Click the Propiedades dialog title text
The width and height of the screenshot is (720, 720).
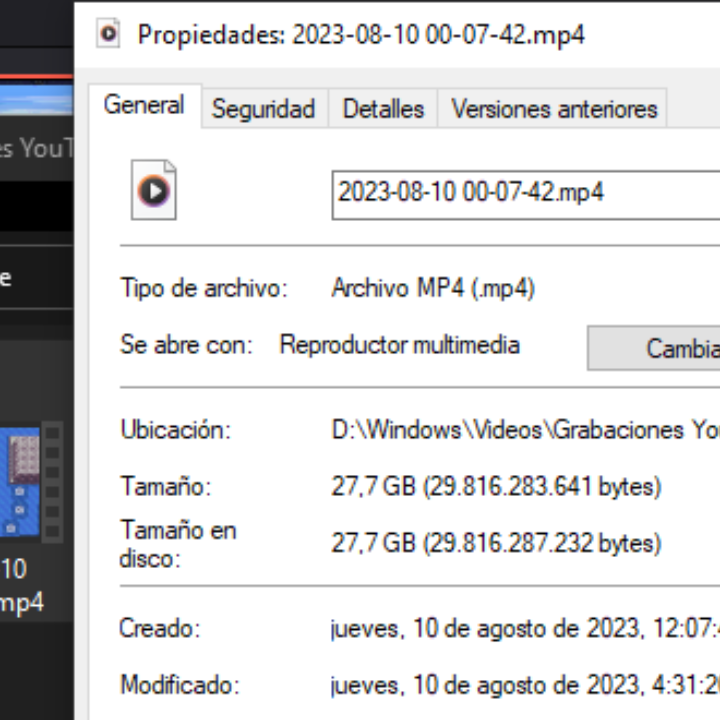point(361,34)
